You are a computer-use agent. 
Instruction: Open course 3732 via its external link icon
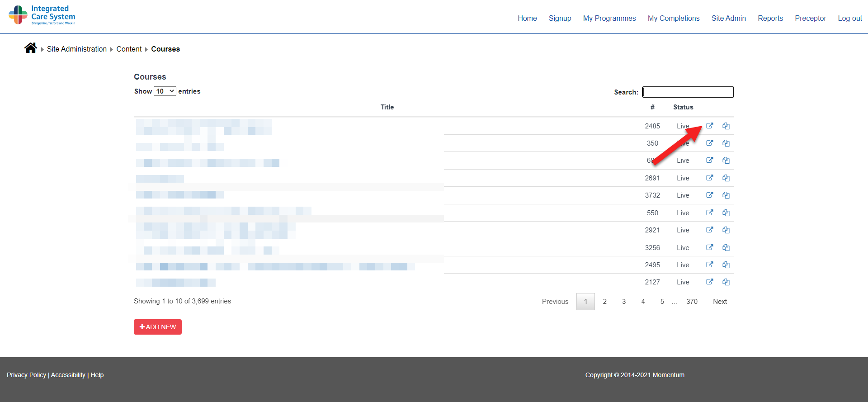[710, 195]
